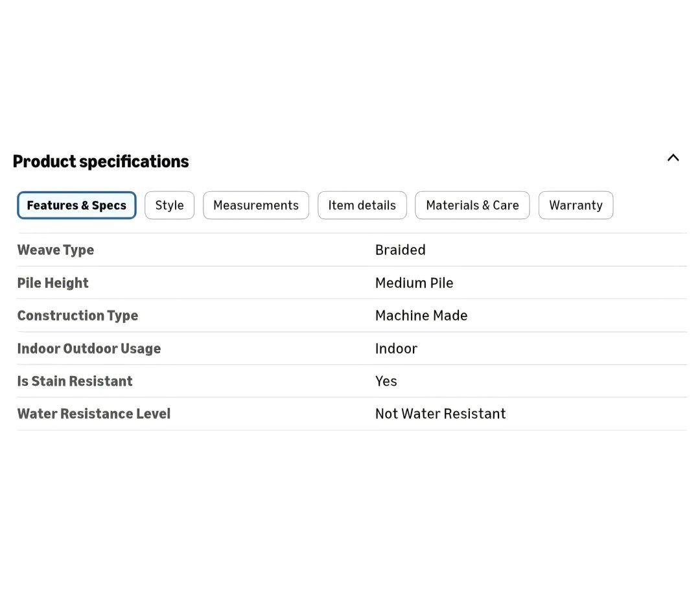The image size is (700, 590).
Task: Click the Indoor value text
Action: pyautogui.click(x=396, y=349)
